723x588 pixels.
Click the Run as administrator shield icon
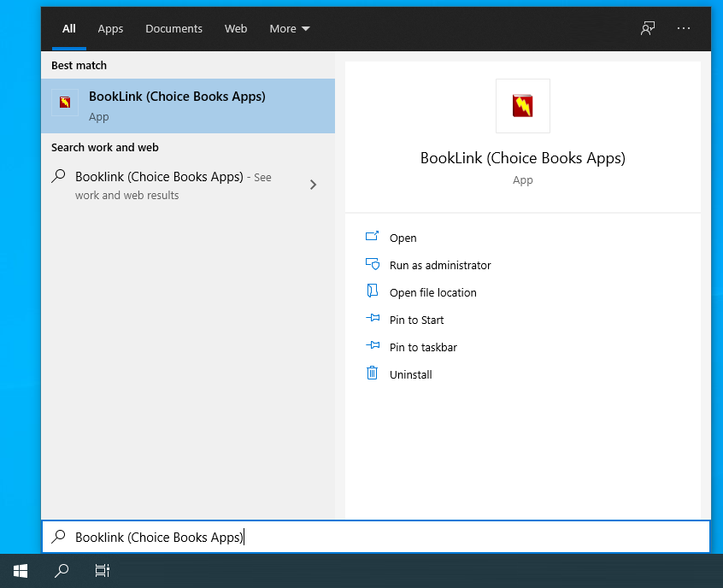(x=373, y=263)
